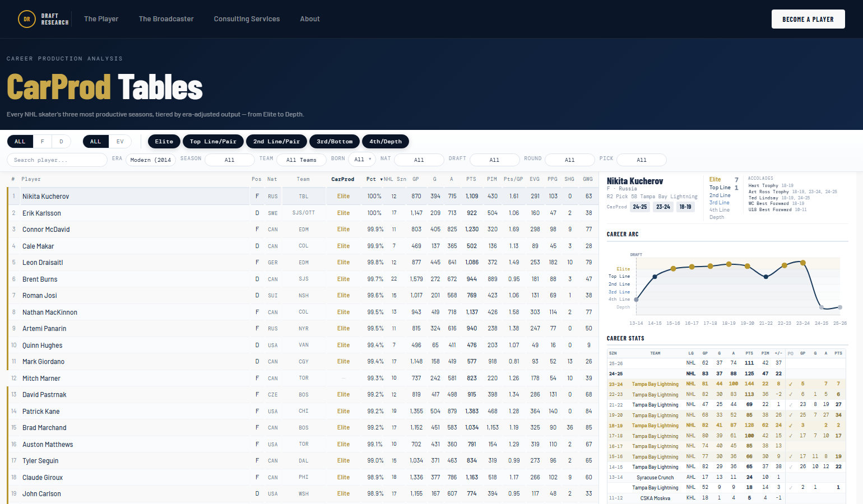This screenshot has width=863, height=504.
Task: Sort by the PTS column header
Action: 471,179
